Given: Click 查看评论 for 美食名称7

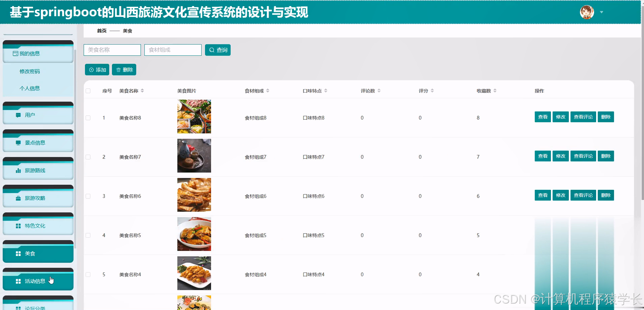Looking at the screenshot, I should (x=583, y=156).
